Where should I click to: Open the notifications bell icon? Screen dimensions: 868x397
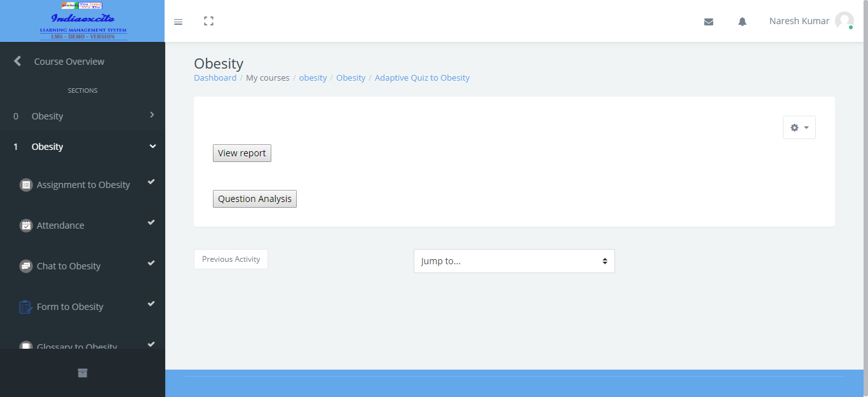[x=742, y=22]
